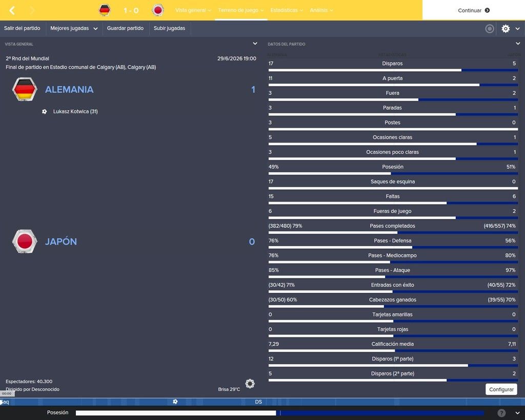This screenshot has width=525, height=420.
Task: Click the DS marker on the timeline
Action: pos(258,402)
